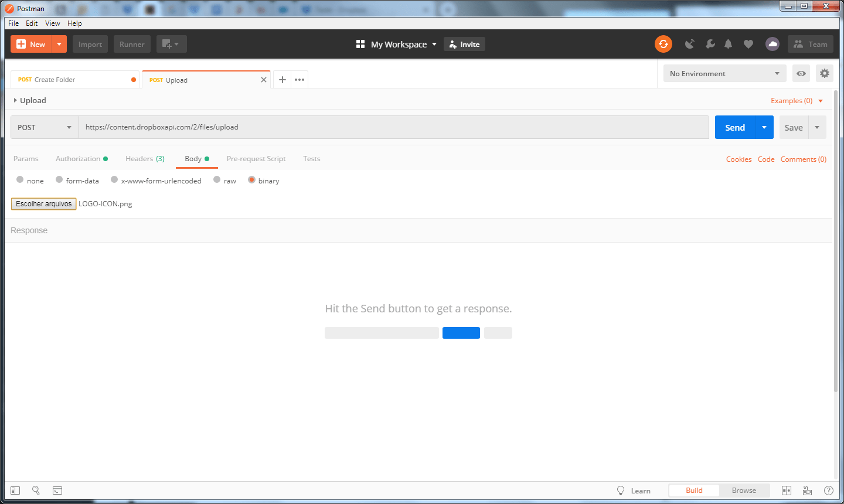Switch to the Body tab
Viewport: 844px width, 504px height.
(x=197, y=159)
